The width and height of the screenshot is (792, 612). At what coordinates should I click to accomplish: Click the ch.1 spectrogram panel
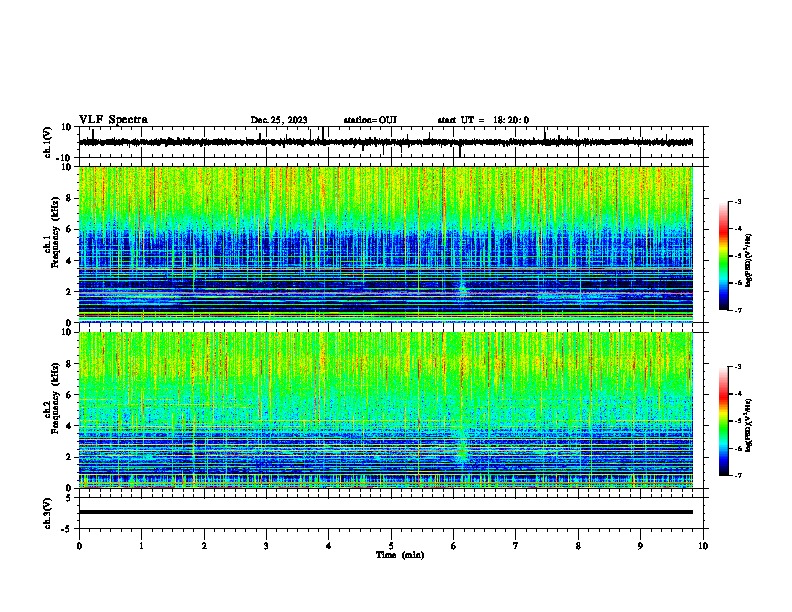pos(386,244)
